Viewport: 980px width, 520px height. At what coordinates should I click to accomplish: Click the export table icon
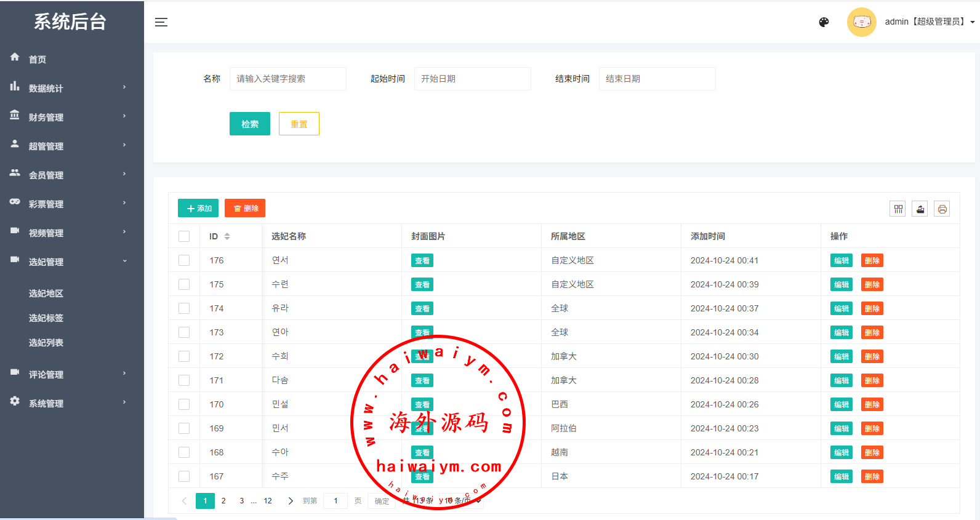pyautogui.click(x=920, y=209)
